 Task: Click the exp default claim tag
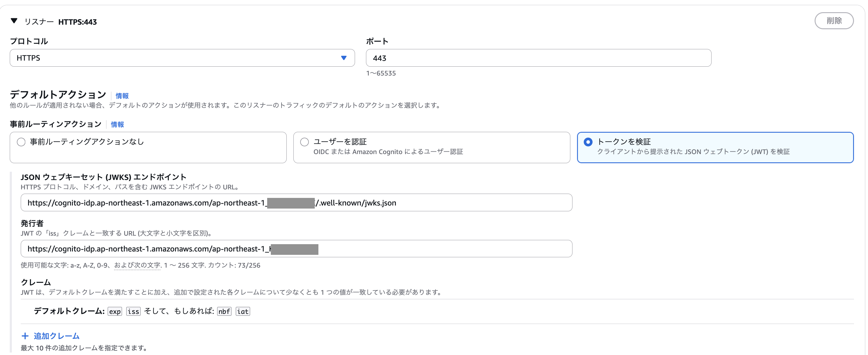tap(115, 311)
